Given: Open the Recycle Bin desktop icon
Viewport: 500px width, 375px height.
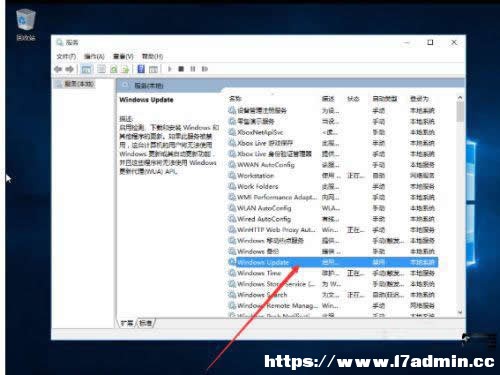Looking at the screenshot, I should click(x=26, y=25).
